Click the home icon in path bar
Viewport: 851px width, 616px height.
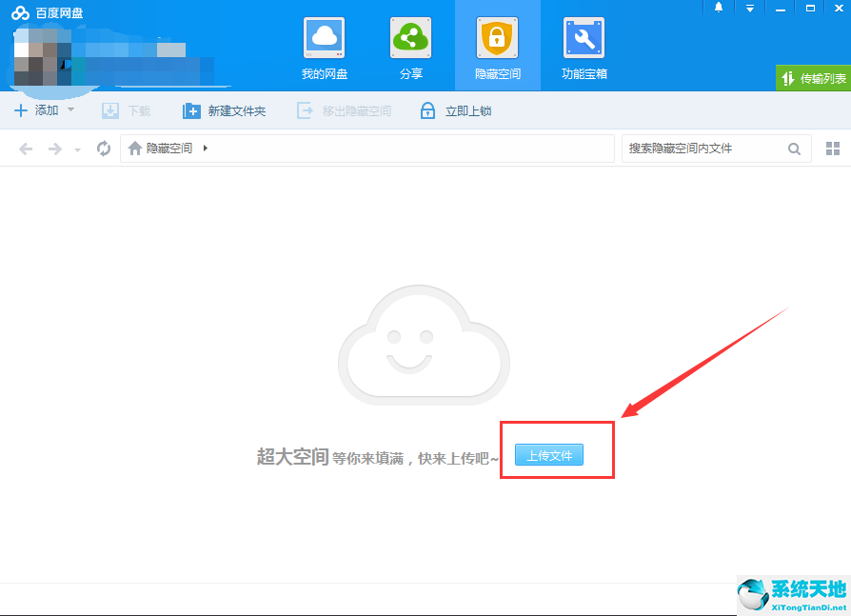pos(135,149)
